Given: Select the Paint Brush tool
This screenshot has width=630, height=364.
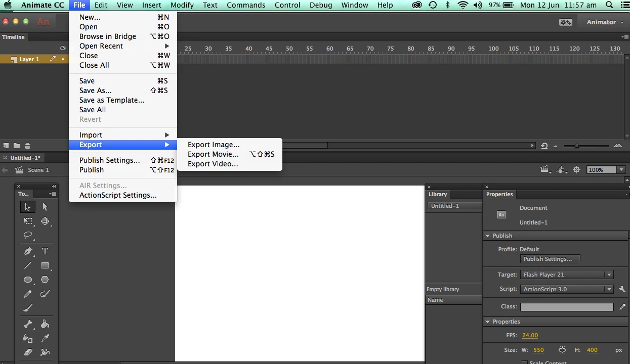Looking at the screenshot, I should (45, 294).
